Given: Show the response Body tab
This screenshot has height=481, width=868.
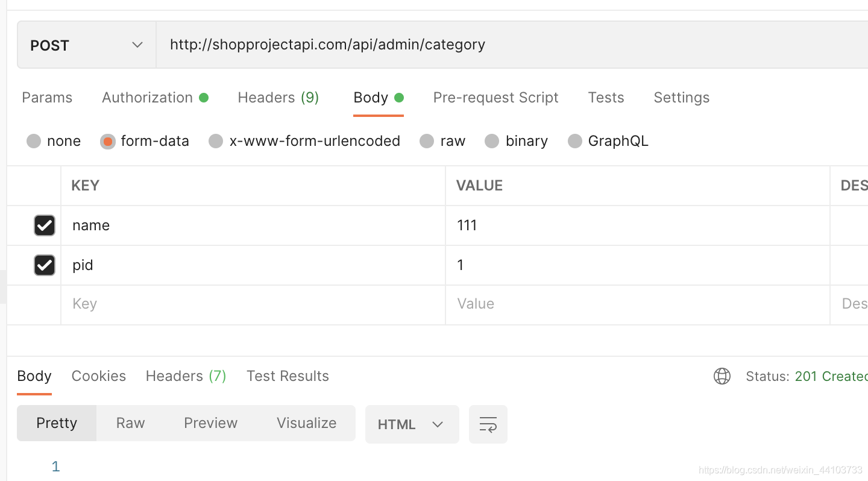Looking at the screenshot, I should 34,376.
